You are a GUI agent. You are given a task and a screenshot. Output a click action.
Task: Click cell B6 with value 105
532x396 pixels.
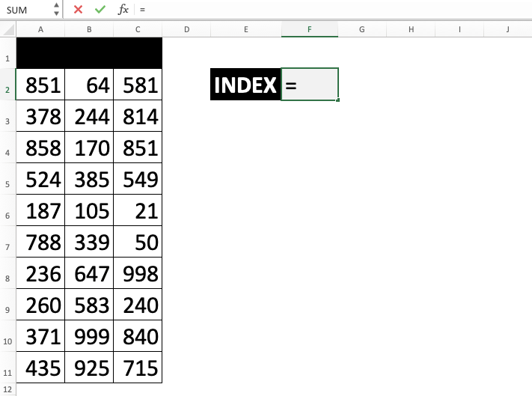click(x=89, y=210)
